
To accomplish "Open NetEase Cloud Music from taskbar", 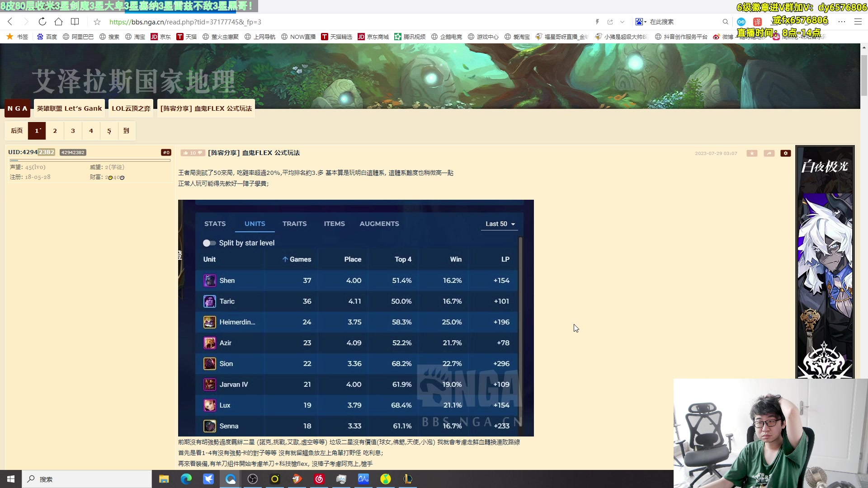I will [x=319, y=479].
